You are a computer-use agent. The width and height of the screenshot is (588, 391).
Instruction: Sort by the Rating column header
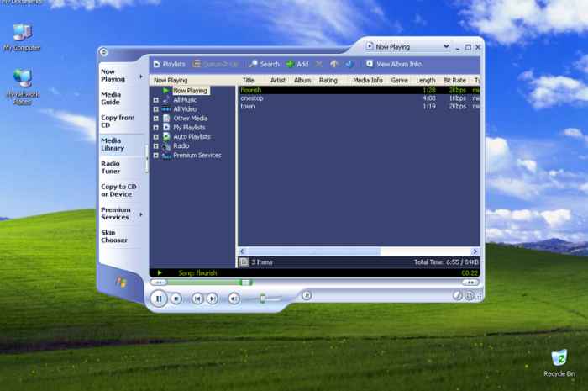[331, 80]
